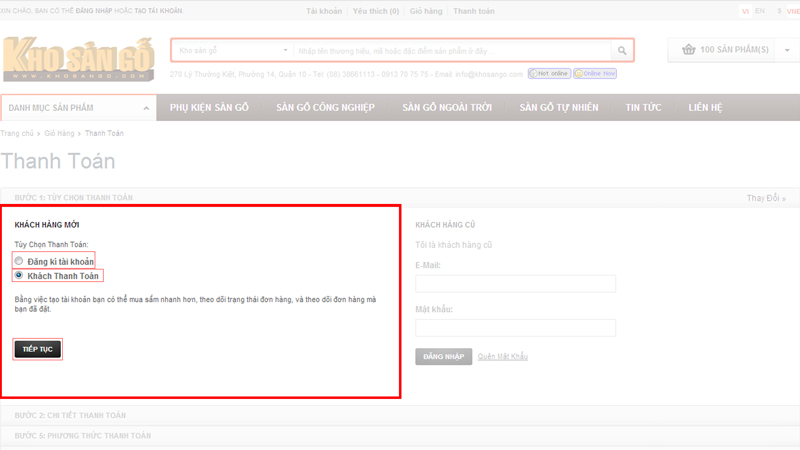This screenshot has width=800, height=450.
Task: Click the search magnifier icon
Action: (622, 51)
